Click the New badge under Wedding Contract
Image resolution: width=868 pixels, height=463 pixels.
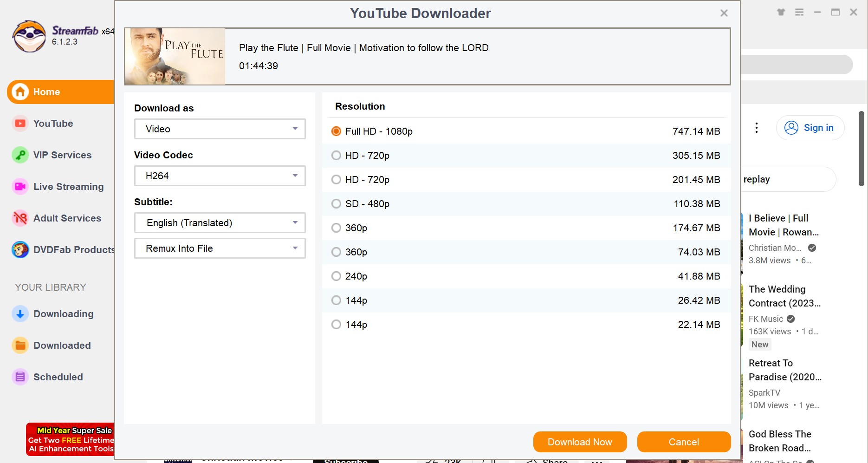(760, 345)
